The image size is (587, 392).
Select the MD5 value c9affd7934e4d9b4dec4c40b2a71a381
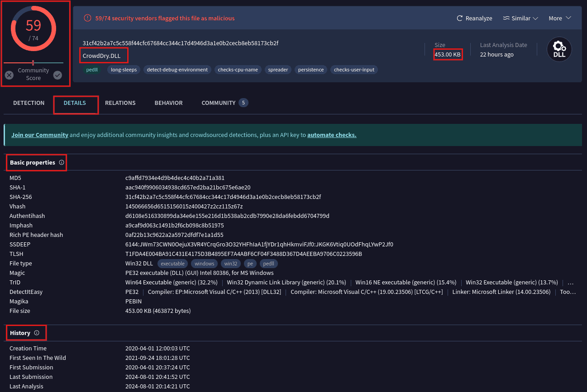(175, 178)
